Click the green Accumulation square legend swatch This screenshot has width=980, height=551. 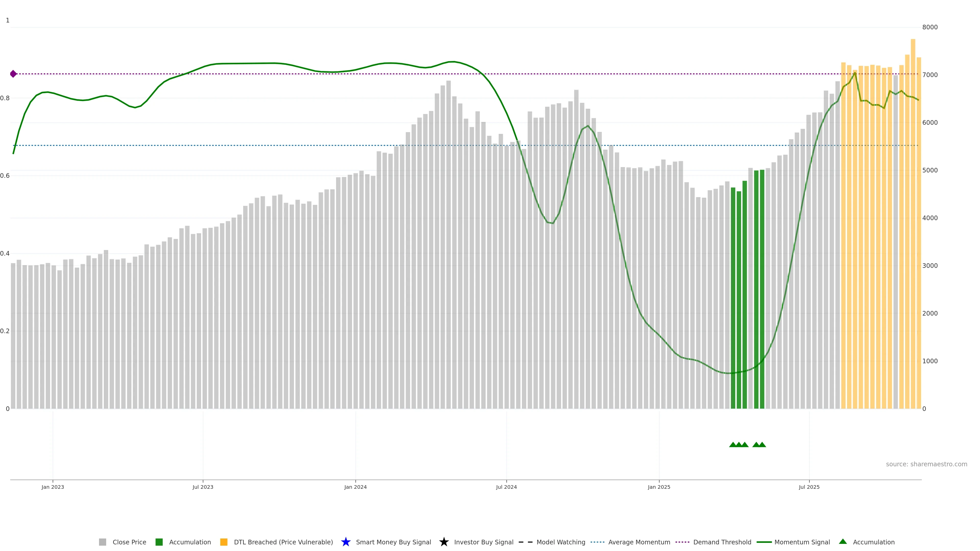point(159,542)
